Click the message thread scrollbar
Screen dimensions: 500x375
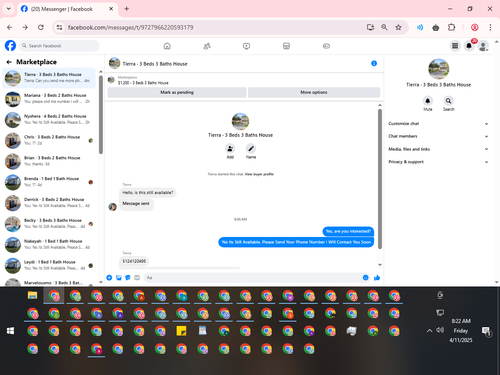point(380,179)
